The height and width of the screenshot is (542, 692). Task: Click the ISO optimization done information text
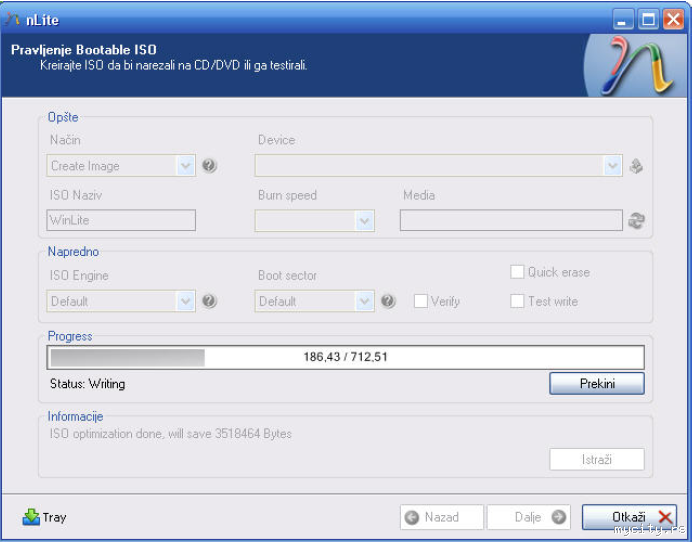coord(170,434)
